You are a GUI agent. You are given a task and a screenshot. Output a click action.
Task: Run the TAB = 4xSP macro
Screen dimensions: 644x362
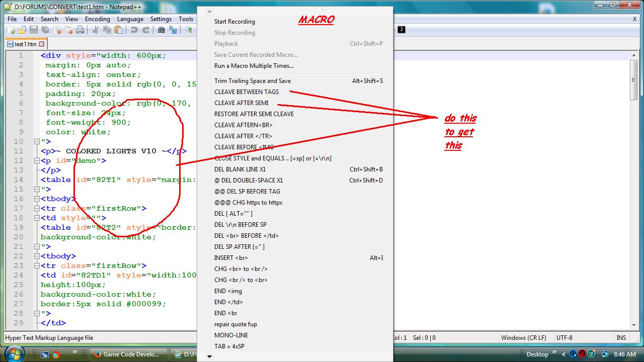click(x=294, y=346)
